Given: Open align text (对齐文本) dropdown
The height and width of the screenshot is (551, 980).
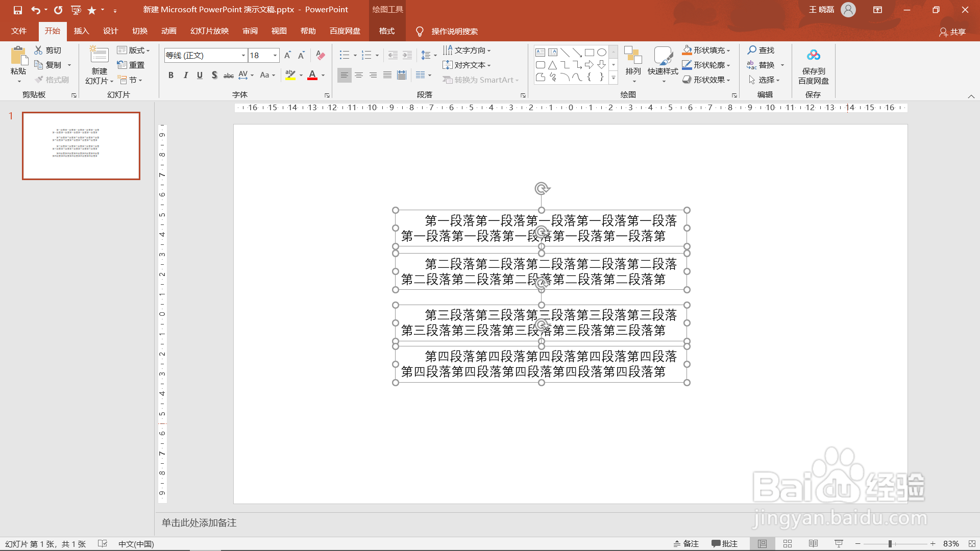Looking at the screenshot, I should 467,65.
